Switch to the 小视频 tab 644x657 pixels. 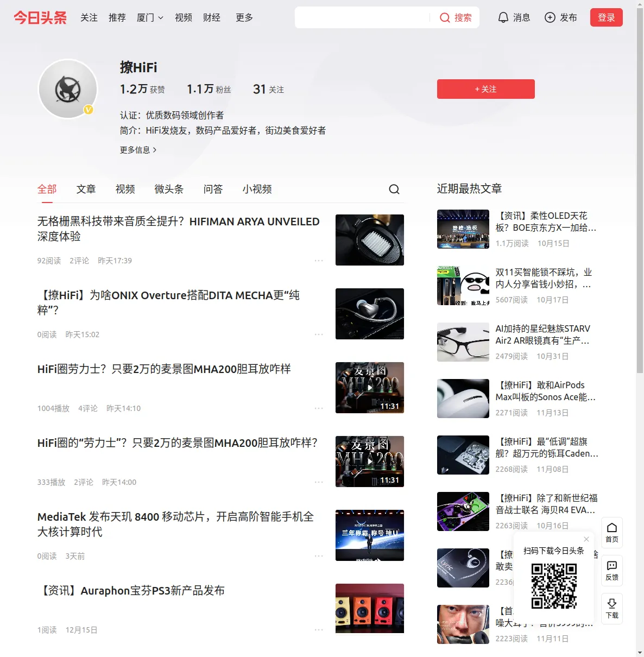[x=257, y=189]
